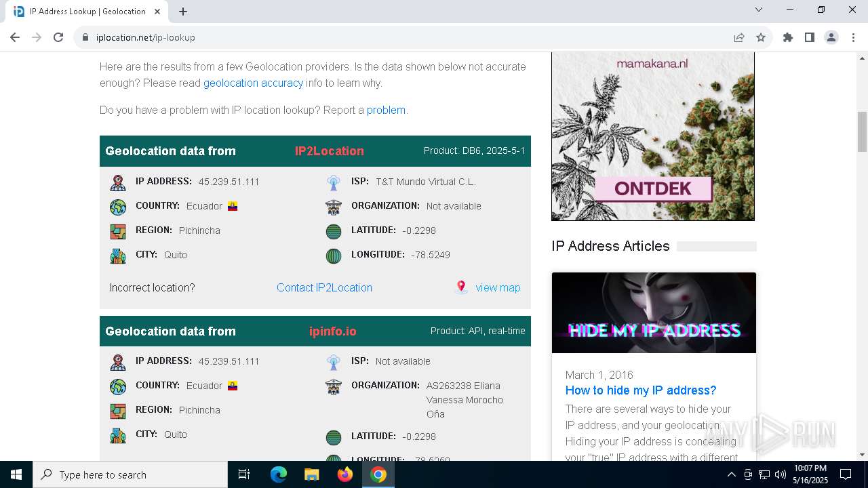The height and width of the screenshot is (488, 868).
Task: Open the mamakana.nl ONTDEK advertisement
Action: point(653,136)
